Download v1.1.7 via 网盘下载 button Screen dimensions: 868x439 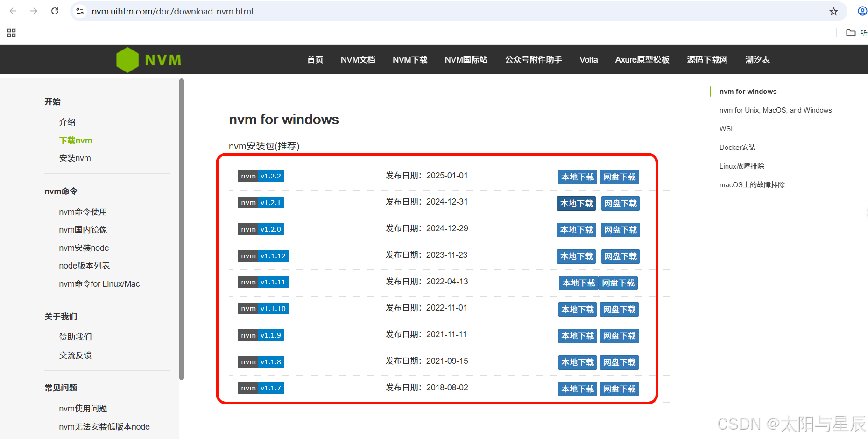coord(619,389)
